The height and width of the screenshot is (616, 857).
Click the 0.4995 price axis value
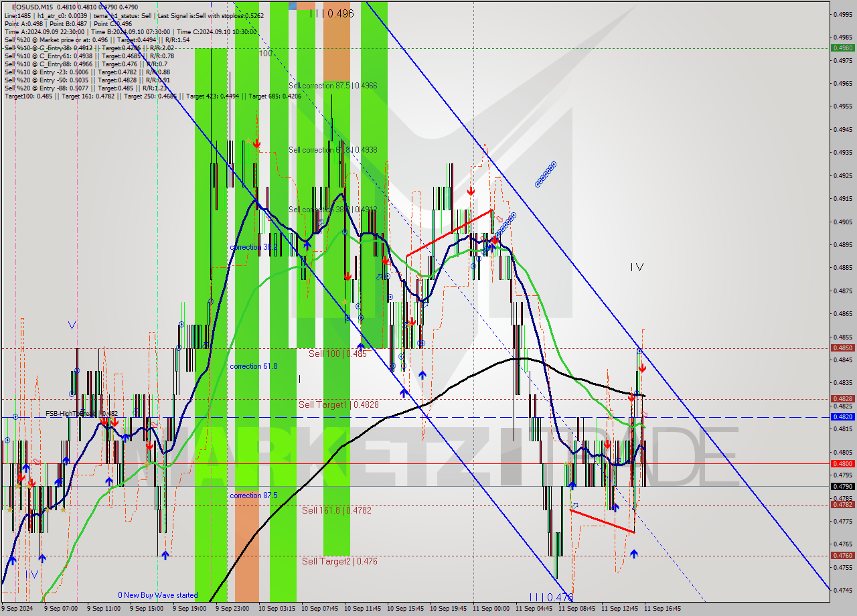pos(842,13)
